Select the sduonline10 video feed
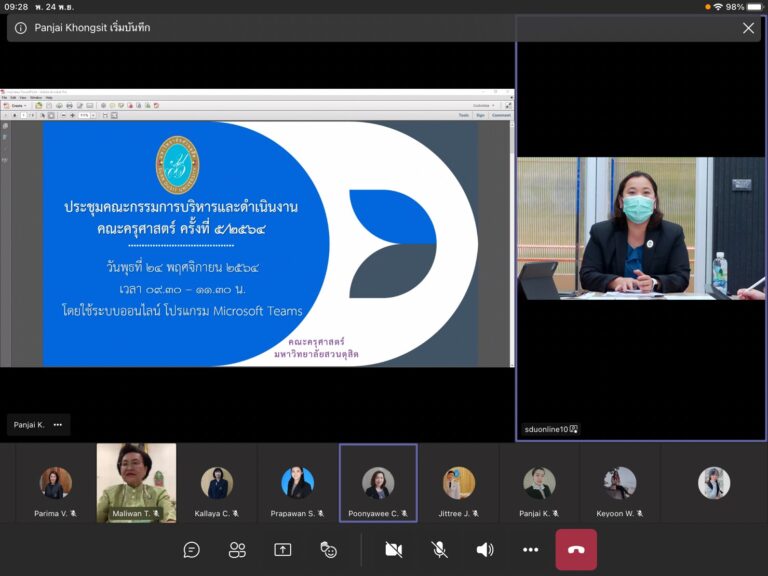This screenshot has width=768, height=576. (640, 228)
